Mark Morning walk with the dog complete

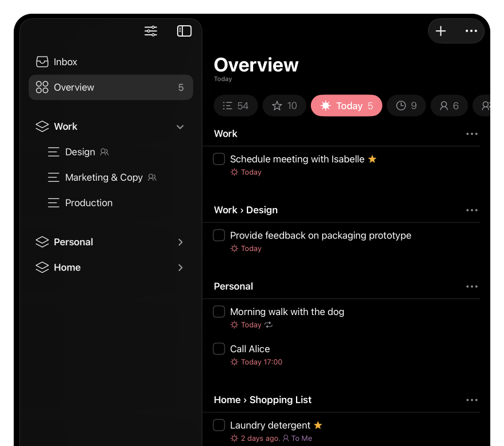[x=219, y=312]
